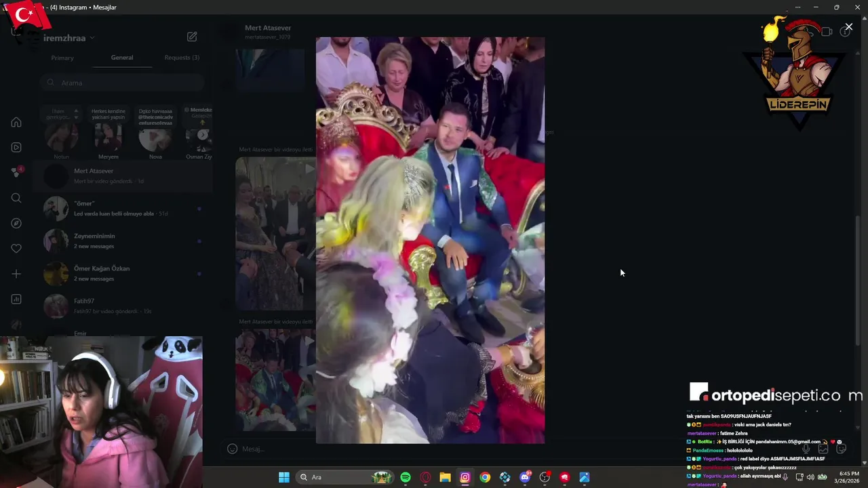Image resolution: width=868 pixels, height=488 pixels.
Task: Expand the iremzhraa account switcher
Action: (x=68, y=38)
